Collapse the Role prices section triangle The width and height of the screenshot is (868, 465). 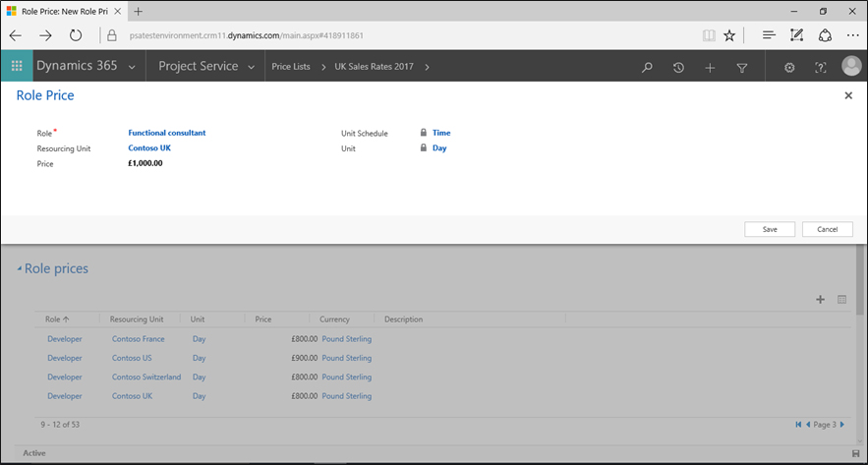(x=20, y=269)
